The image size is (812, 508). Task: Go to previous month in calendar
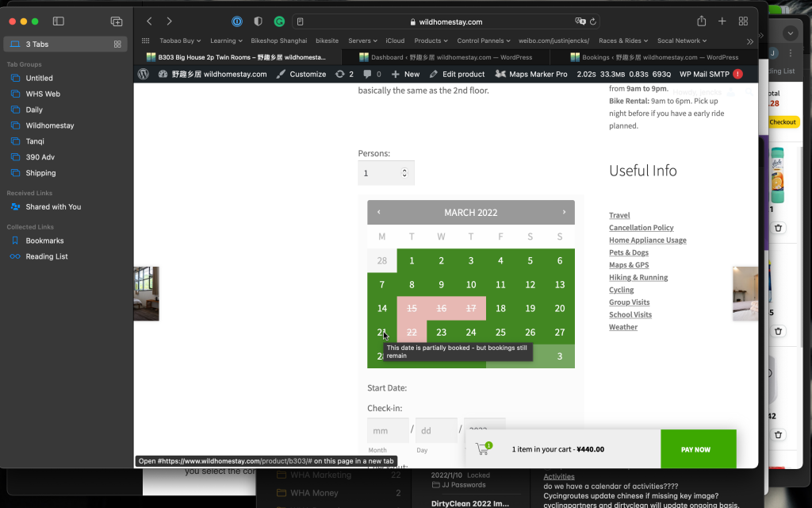(x=378, y=212)
